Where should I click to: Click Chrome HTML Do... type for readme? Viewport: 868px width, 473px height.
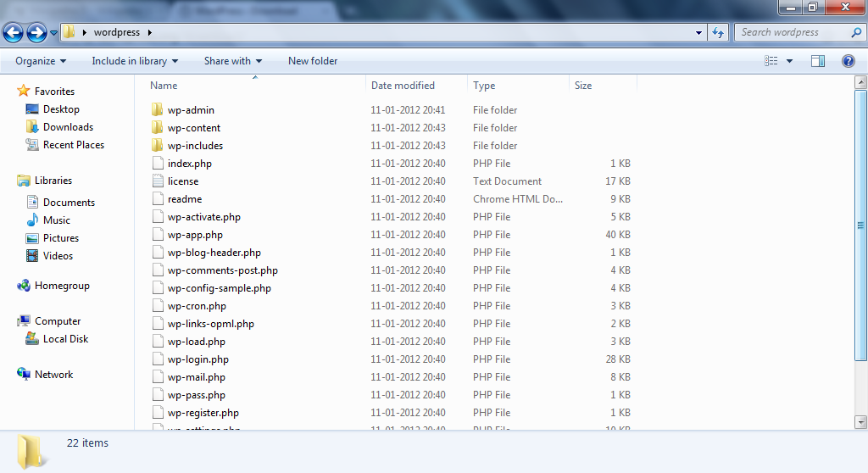point(518,199)
